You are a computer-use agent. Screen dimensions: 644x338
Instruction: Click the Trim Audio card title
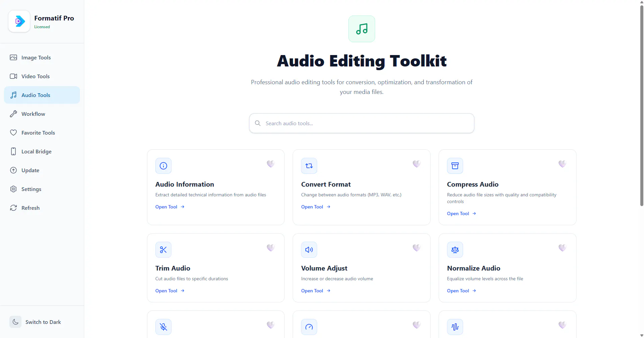point(173,268)
